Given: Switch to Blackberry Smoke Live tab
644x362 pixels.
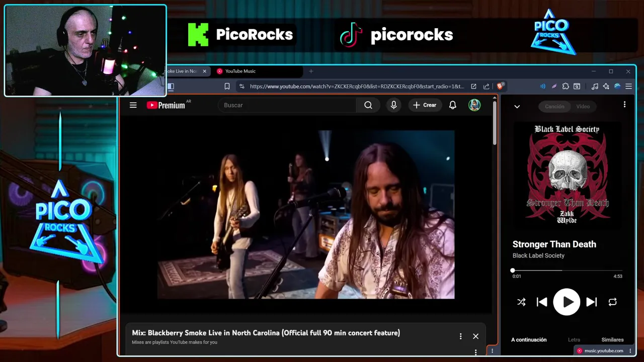Looking at the screenshot, I should [x=182, y=71].
